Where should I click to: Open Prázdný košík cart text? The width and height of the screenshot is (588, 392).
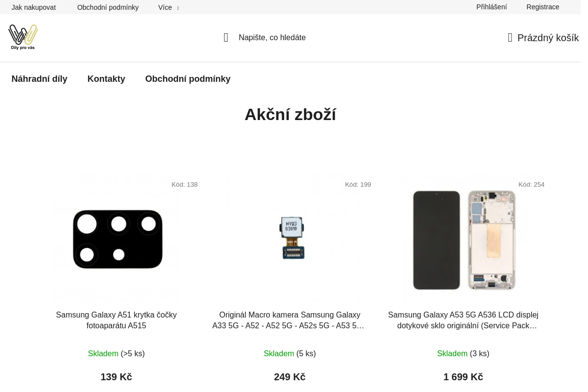(548, 38)
